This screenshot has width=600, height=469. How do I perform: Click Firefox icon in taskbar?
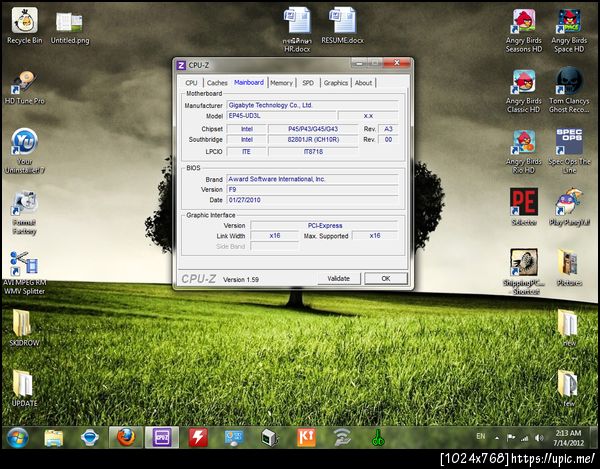125,437
